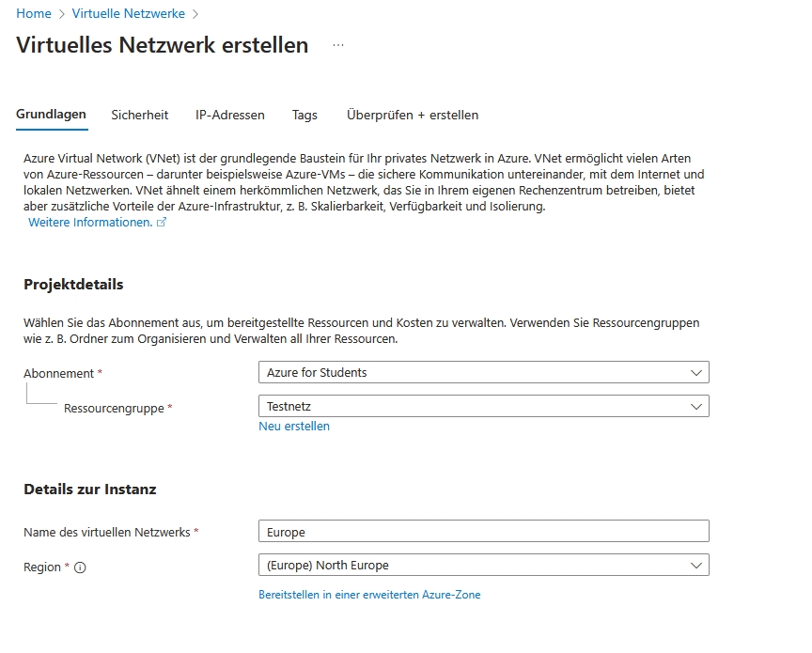Viewport: 812px width, 653px height.
Task: Select the Grundlagen tab
Action: (51, 115)
